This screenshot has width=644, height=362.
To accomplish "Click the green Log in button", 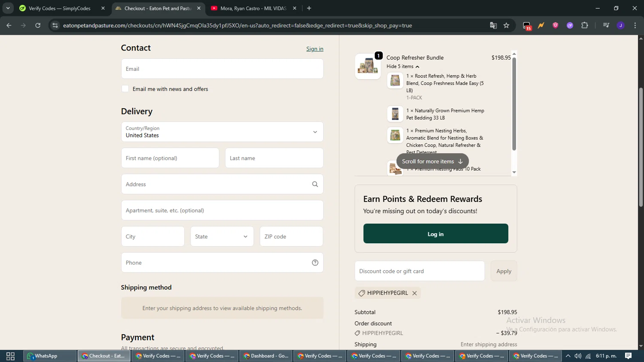I will pyautogui.click(x=436, y=234).
